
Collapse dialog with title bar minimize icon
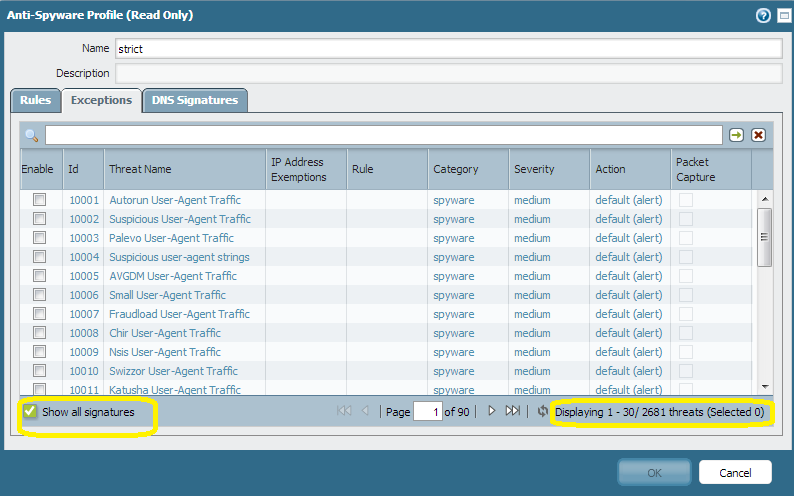784,16
